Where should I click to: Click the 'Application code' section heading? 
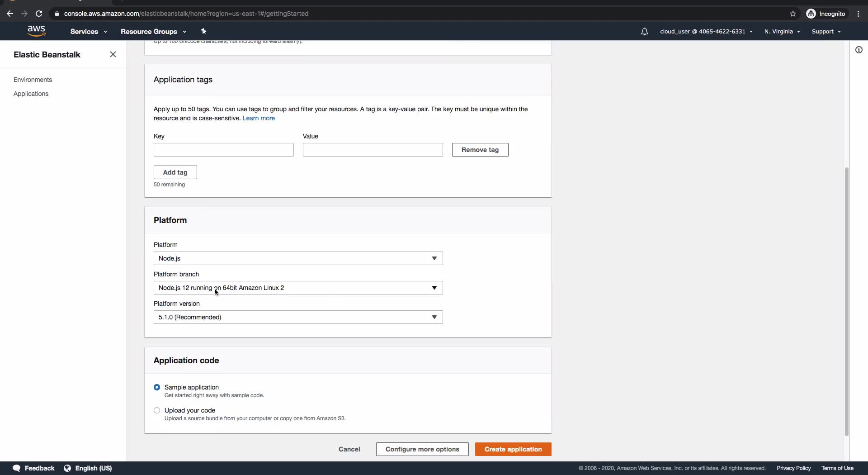(x=186, y=361)
